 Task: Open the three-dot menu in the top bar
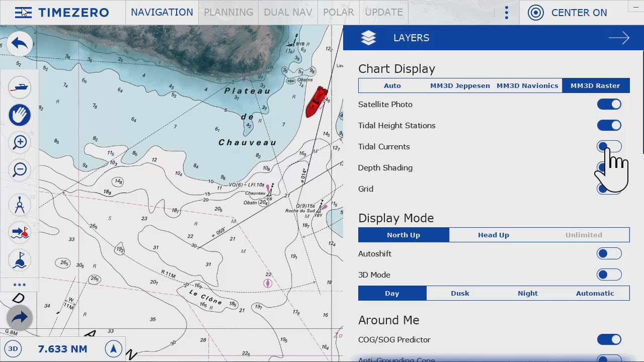(x=506, y=13)
